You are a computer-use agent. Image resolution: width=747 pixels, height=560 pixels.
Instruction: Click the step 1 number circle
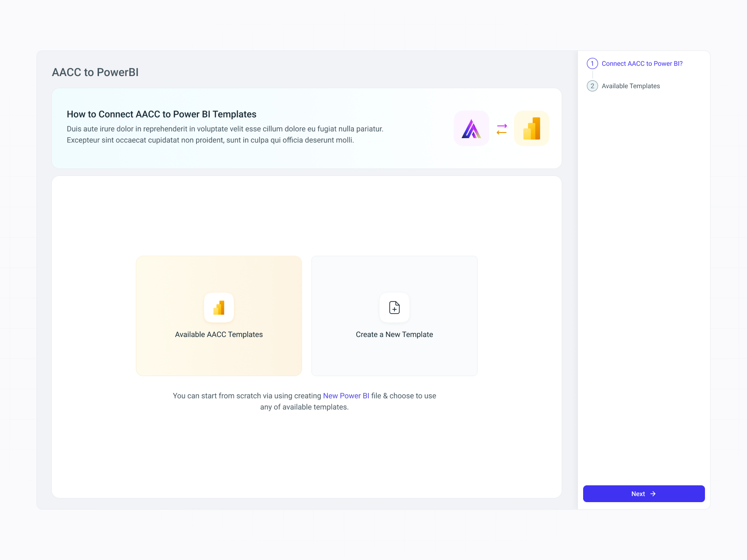click(592, 63)
